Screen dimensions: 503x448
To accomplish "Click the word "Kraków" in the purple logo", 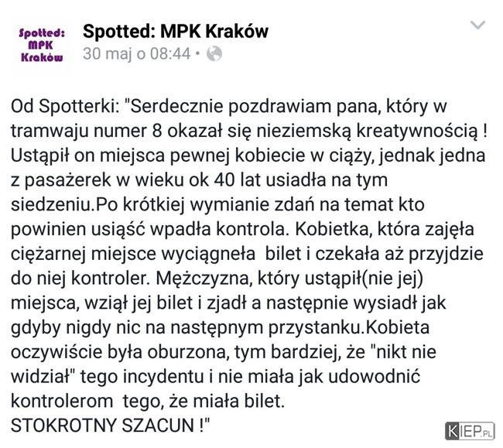I will 42,57.
